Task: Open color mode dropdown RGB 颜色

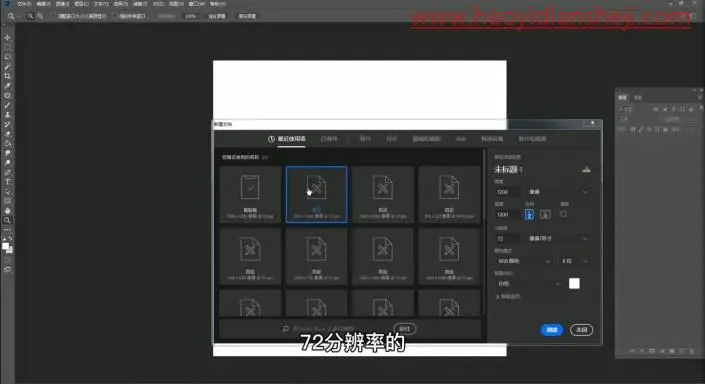Action: pyautogui.click(x=523, y=261)
